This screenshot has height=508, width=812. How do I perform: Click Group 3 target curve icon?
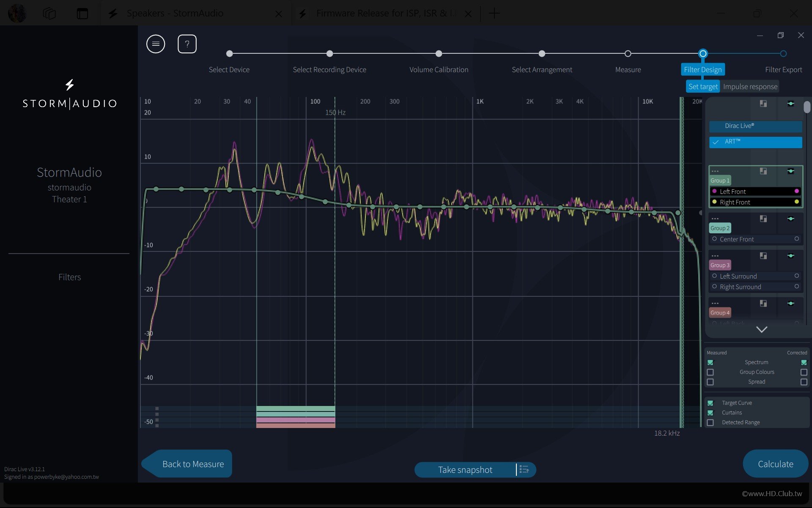coord(790,256)
